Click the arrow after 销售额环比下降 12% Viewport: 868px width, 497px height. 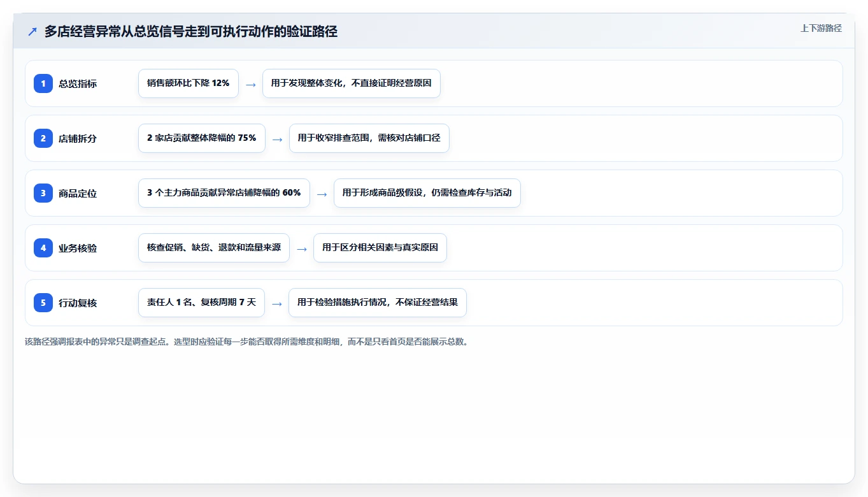[x=251, y=84]
